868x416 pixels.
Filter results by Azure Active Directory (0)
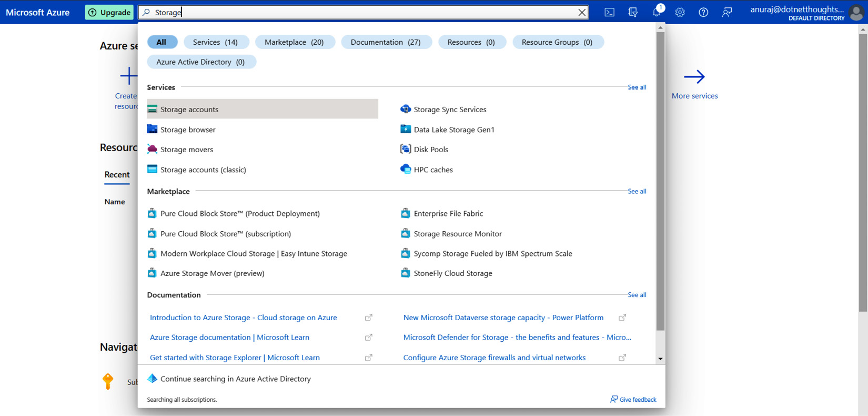(x=200, y=62)
